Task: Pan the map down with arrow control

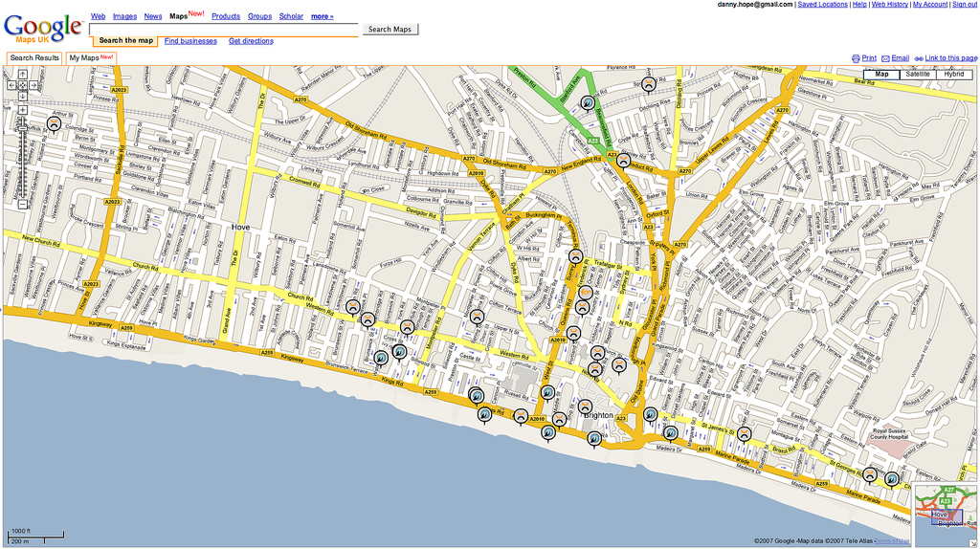Action: click(x=23, y=96)
